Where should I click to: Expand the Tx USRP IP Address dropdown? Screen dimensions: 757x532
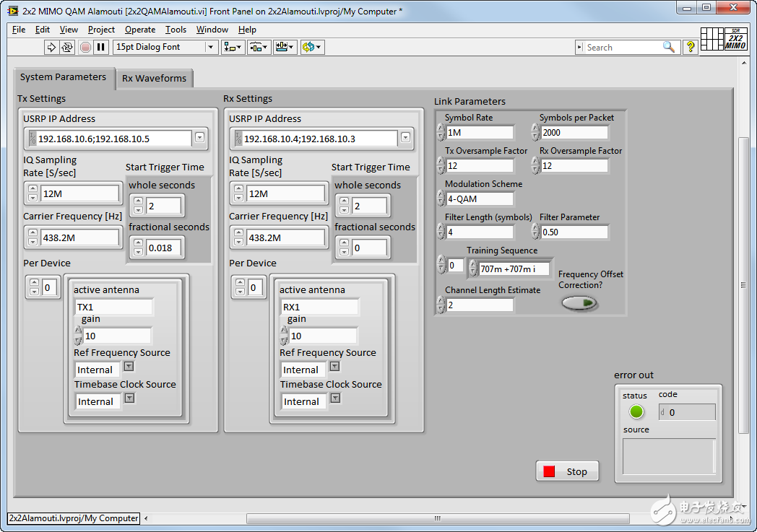click(199, 138)
